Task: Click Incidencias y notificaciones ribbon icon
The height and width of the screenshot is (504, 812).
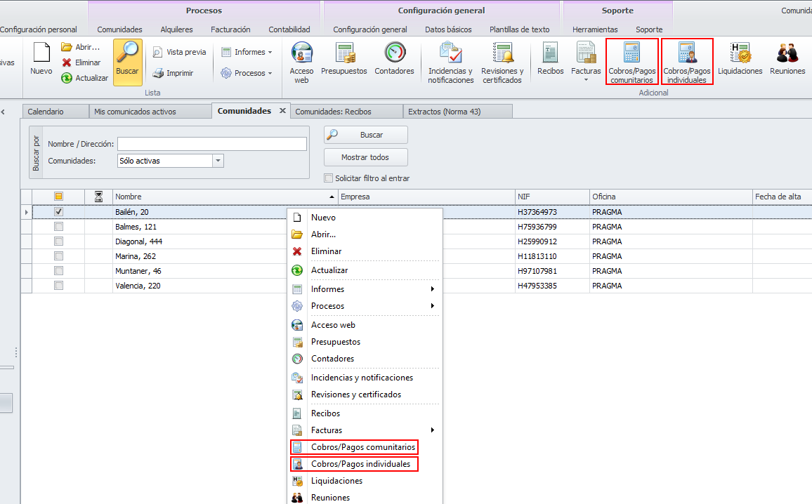Action: coord(450,53)
